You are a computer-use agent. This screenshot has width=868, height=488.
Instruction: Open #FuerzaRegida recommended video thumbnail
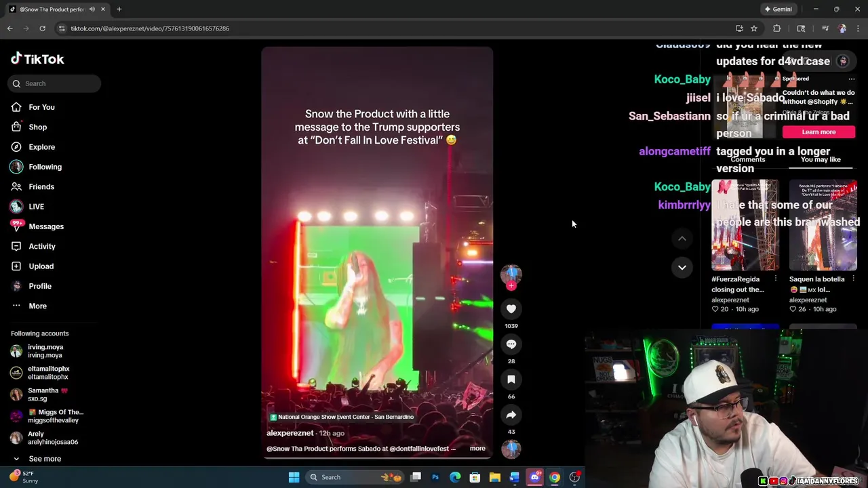(x=745, y=225)
